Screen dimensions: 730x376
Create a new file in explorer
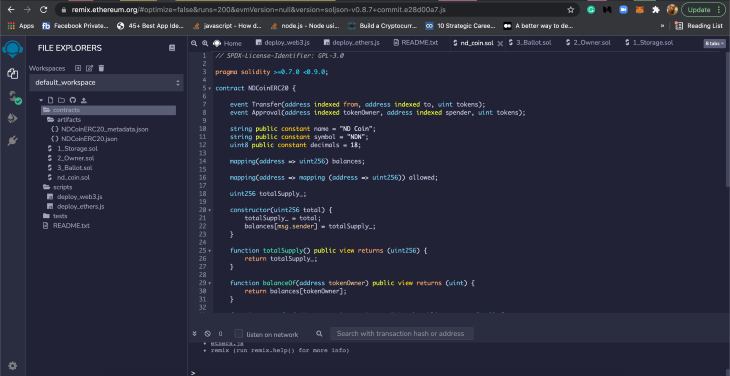pos(50,100)
